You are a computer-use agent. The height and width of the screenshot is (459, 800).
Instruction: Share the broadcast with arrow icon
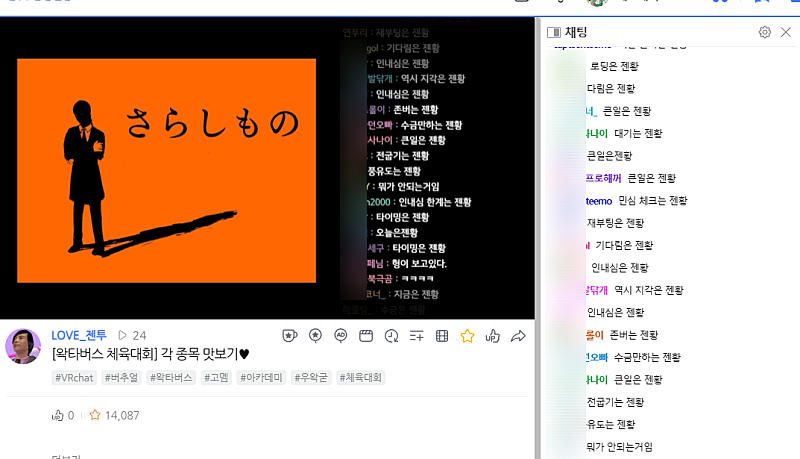[x=518, y=336]
